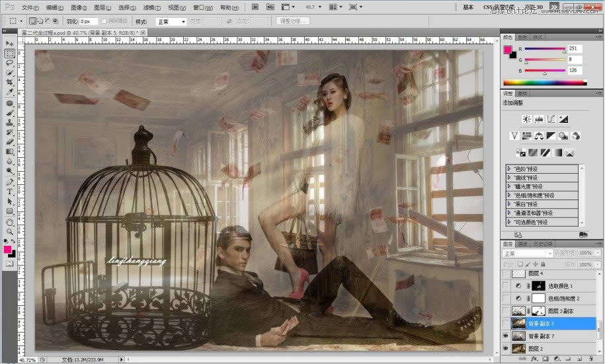Hide the 背景 副本 7 layer
Viewport: 605px width, 364px height.
click(x=506, y=336)
